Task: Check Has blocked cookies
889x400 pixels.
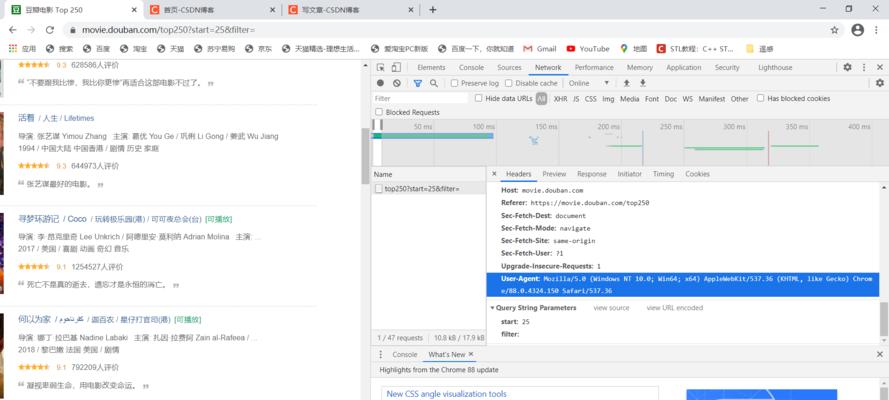Action: click(760, 98)
